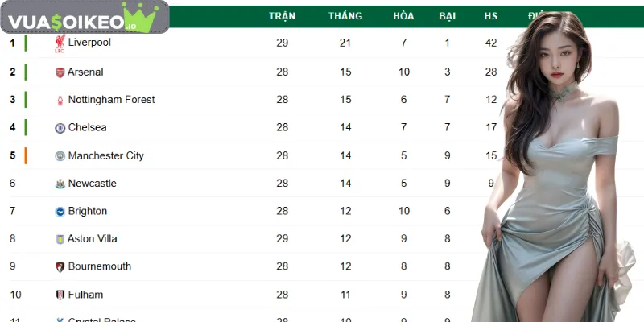Click the Brighton club crest icon
This screenshot has width=644, height=322.
(60, 212)
